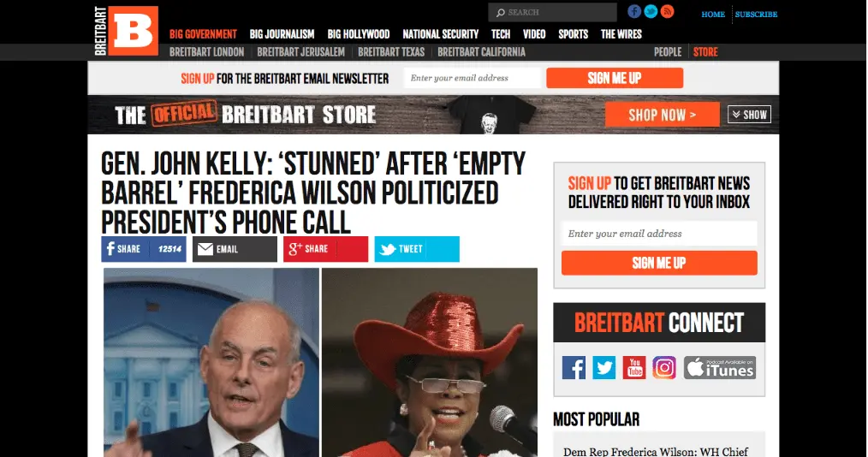The width and height of the screenshot is (868, 457).
Task: Open the Facebook icon under Breitbart Connect
Action: [574, 368]
